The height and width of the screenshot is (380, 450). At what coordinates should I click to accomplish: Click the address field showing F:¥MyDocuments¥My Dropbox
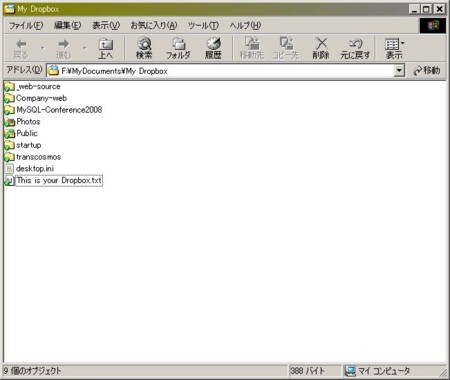tap(220, 71)
